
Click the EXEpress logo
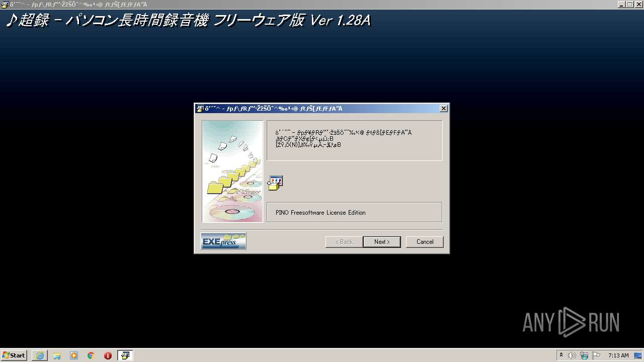(223, 241)
